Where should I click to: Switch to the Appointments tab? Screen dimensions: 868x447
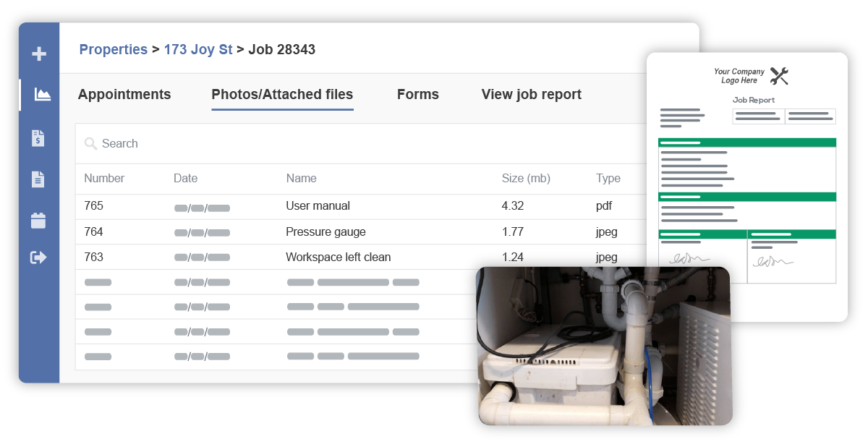[x=124, y=94]
